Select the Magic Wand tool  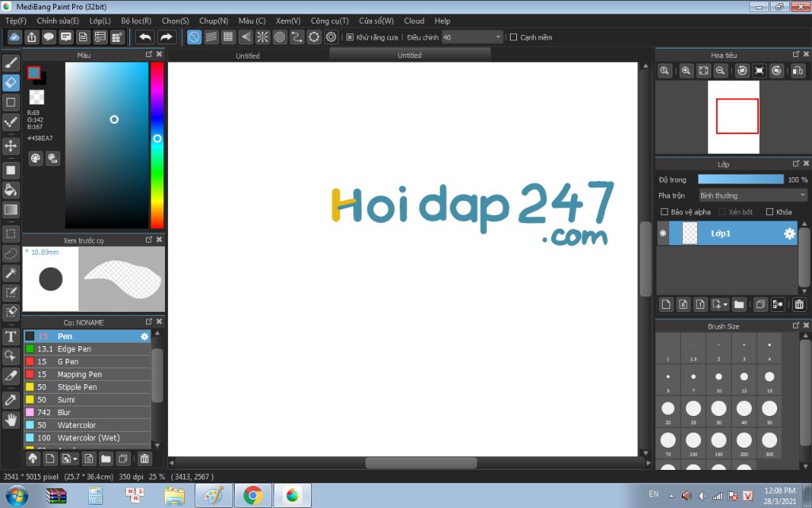[x=10, y=273]
